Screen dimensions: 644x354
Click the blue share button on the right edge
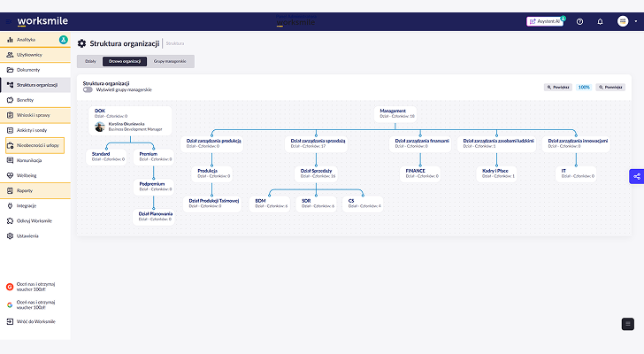(637, 177)
